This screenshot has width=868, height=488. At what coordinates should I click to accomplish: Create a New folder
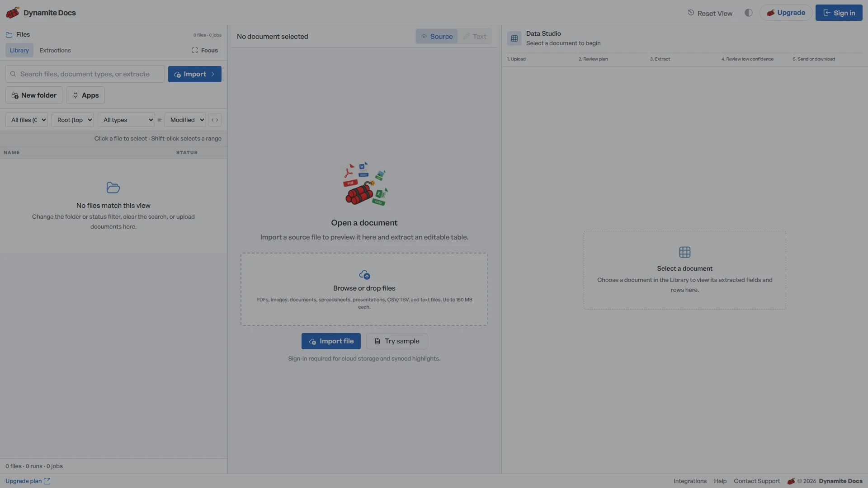[x=34, y=95]
